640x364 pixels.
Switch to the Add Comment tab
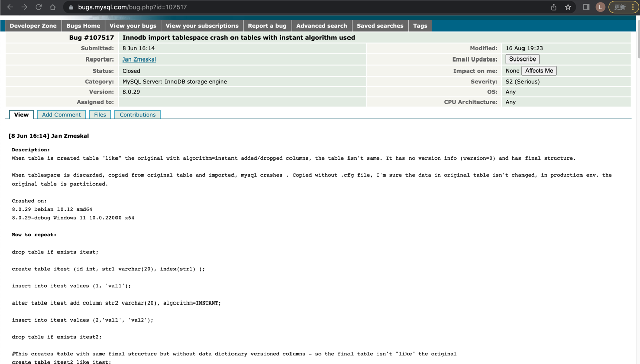coord(62,115)
